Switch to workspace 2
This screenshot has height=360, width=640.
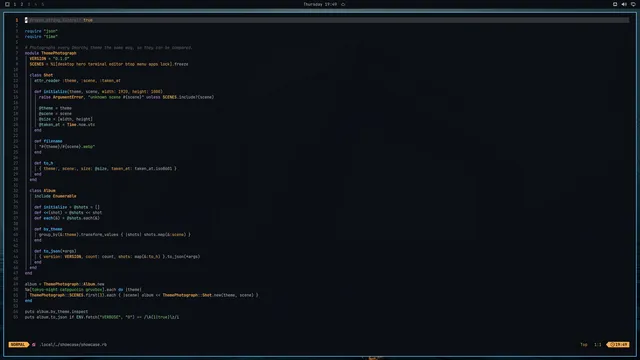coord(22,4)
